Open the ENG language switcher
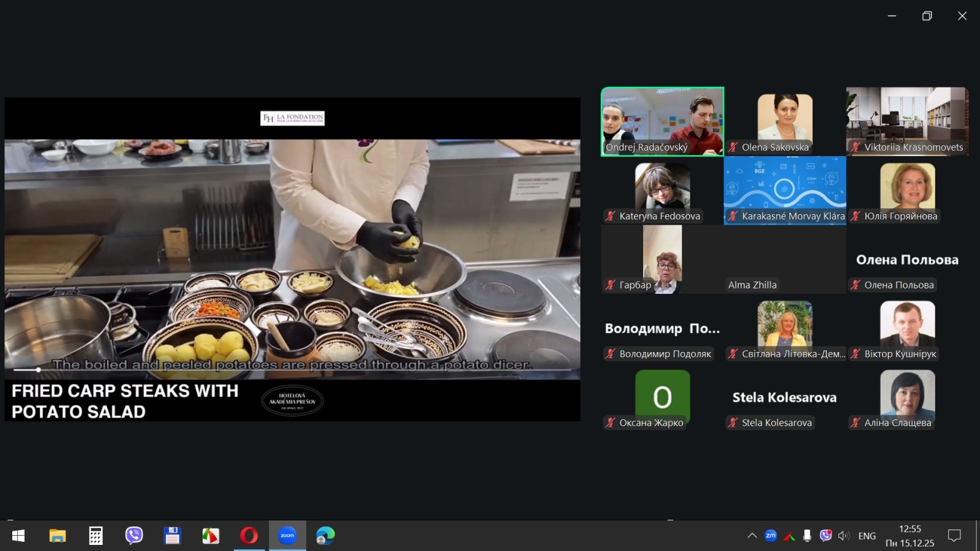The height and width of the screenshot is (551, 980). coord(867,536)
